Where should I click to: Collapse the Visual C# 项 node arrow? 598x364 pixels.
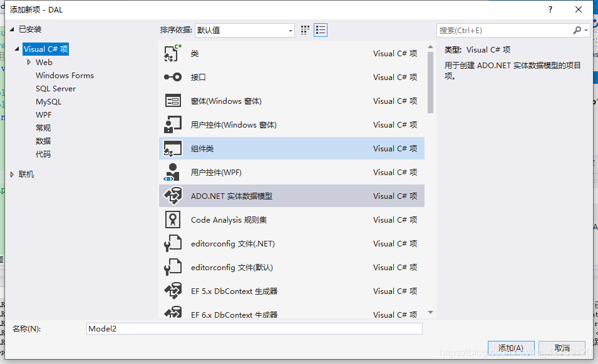point(17,49)
